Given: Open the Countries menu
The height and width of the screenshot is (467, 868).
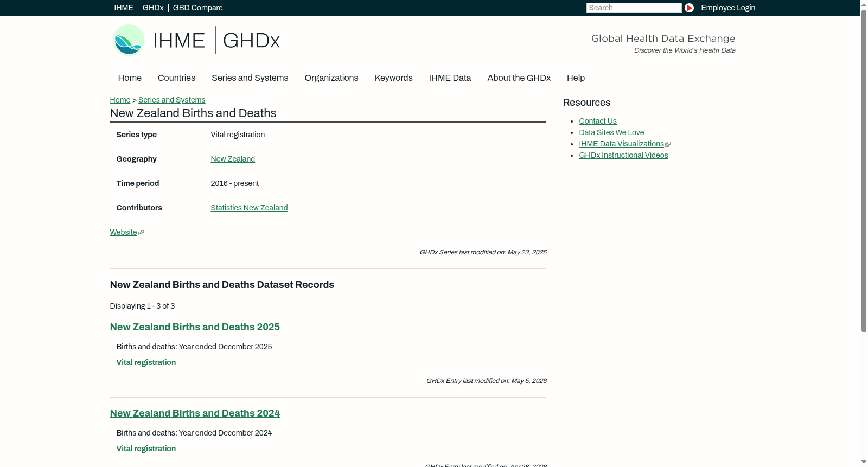Looking at the screenshot, I should 176,78.
